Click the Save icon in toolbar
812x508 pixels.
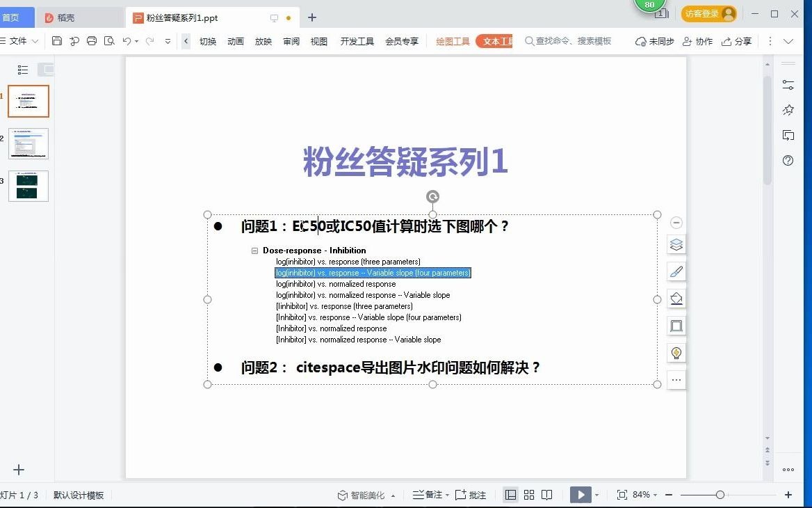[57, 41]
